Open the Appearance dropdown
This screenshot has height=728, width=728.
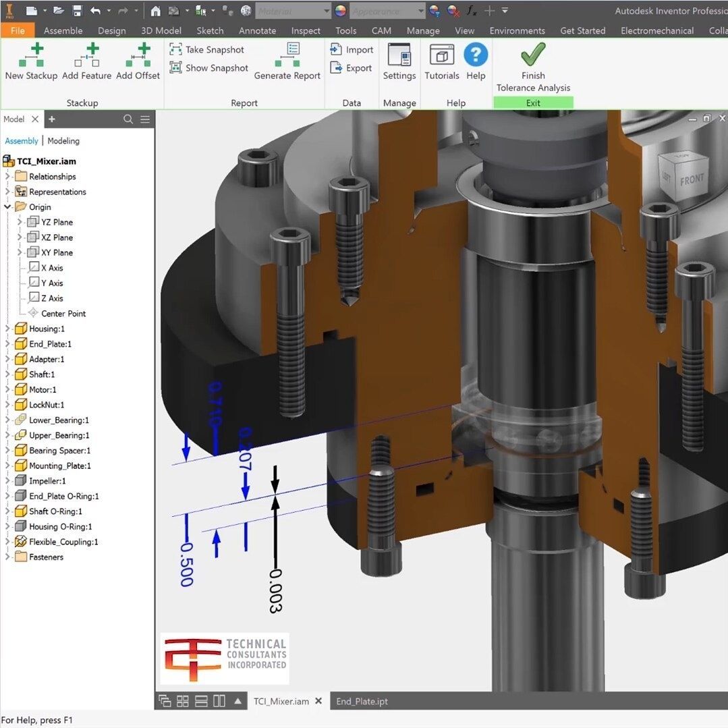coord(420,11)
